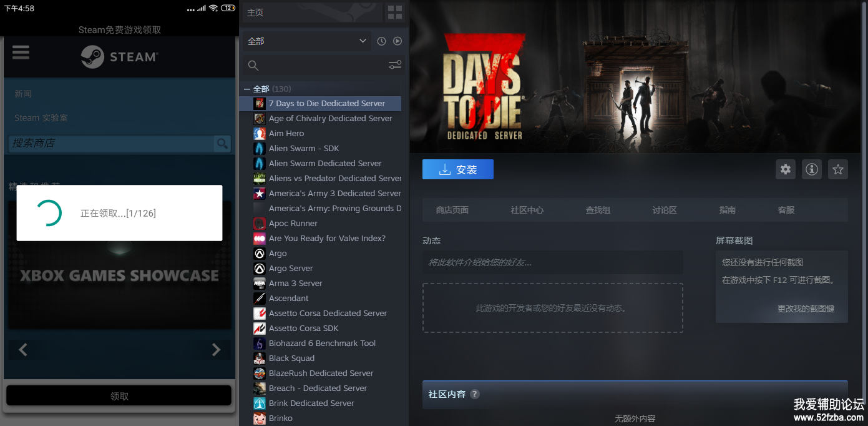Collapse the 全部 (130) game category
The width and height of the screenshot is (868, 426).
click(x=247, y=89)
